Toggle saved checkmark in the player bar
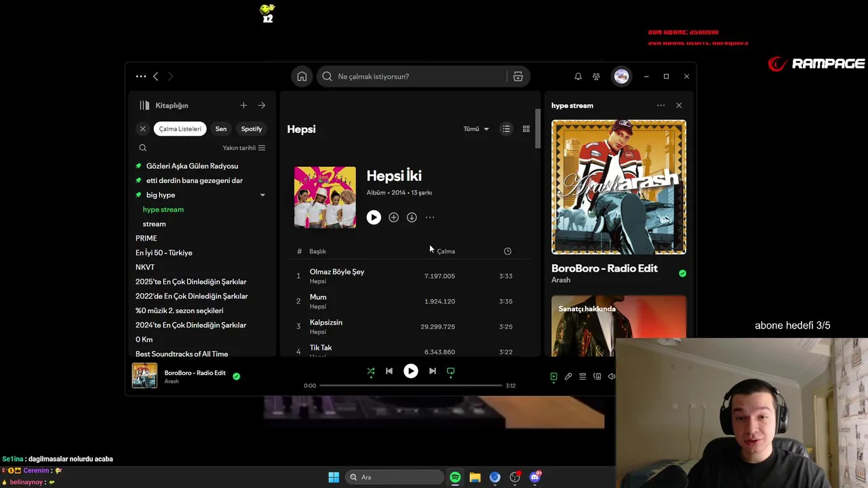 coord(237,376)
